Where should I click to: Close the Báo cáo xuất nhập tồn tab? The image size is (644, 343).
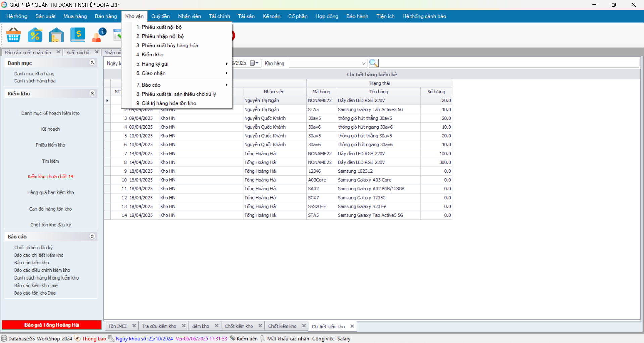point(58,52)
